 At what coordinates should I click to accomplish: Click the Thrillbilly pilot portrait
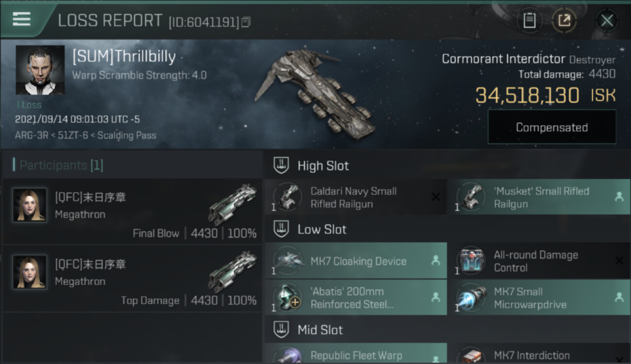[x=40, y=70]
